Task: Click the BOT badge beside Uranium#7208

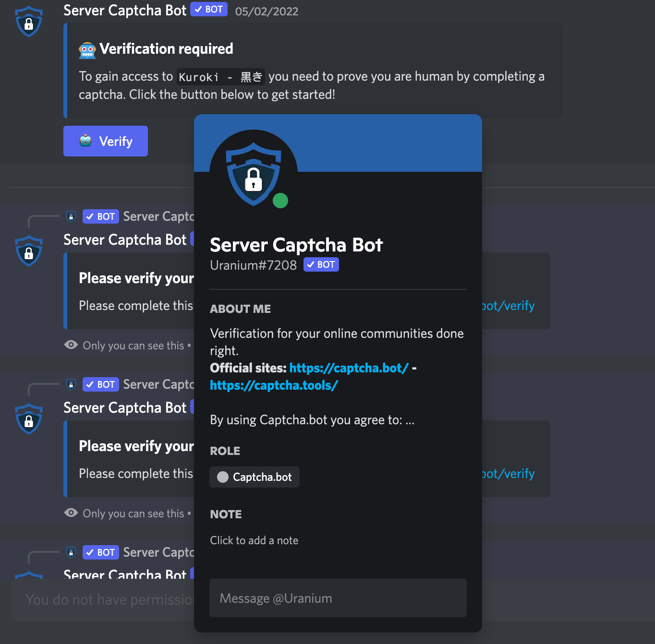Action: [x=321, y=265]
